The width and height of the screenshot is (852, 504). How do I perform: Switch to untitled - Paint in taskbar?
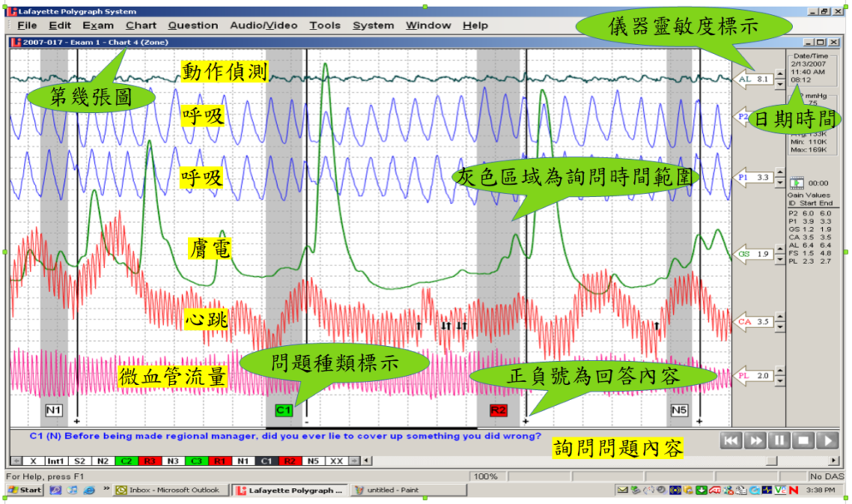(x=409, y=490)
